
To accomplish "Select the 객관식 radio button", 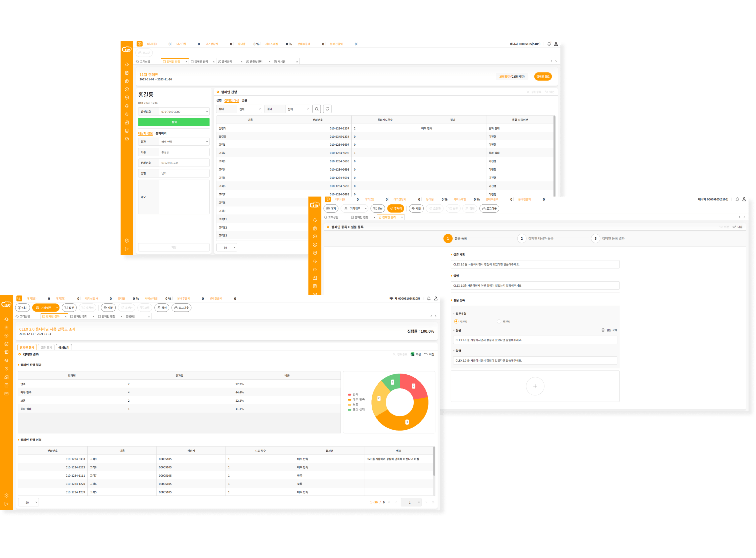I will point(499,321).
